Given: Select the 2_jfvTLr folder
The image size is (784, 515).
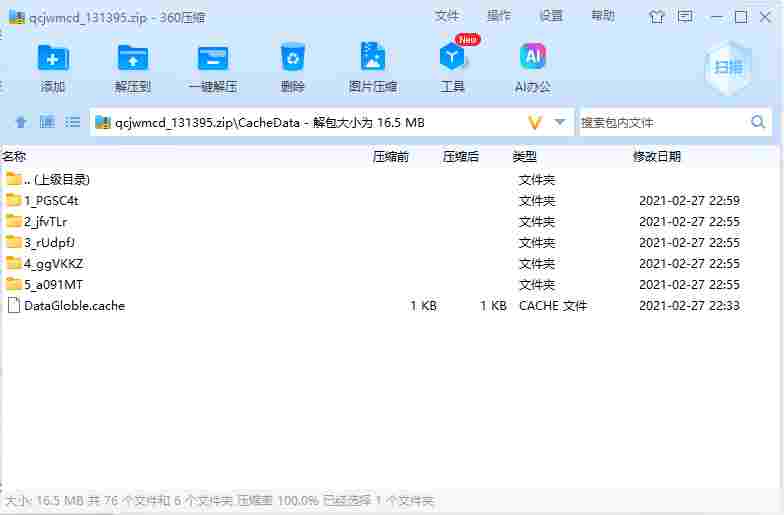Looking at the screenshot, I should point(390,222).
